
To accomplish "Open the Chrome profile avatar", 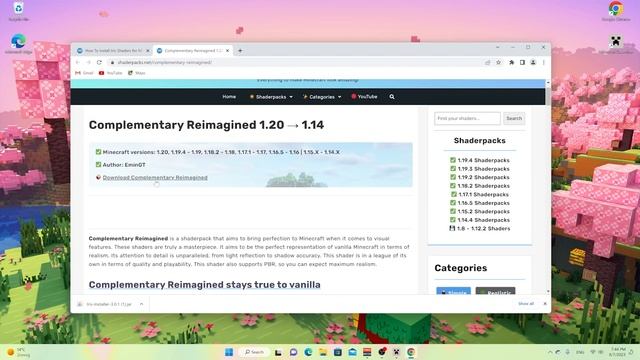I will click(533, 62).
